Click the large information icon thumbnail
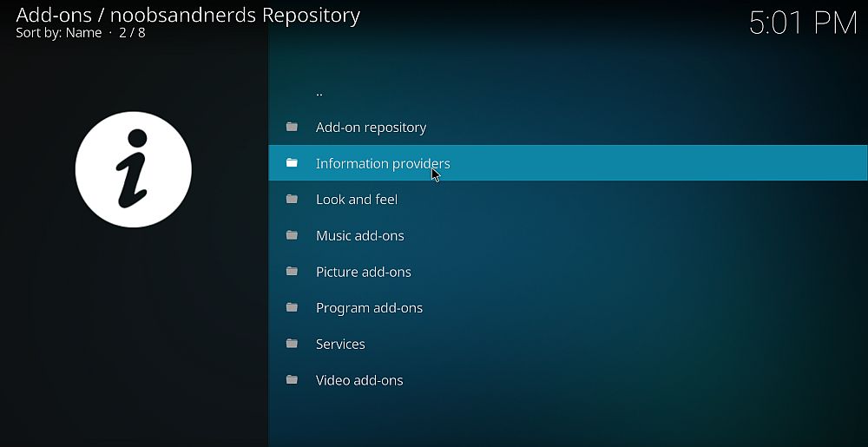The image size is (868, 447). click(x=134, y=169)
